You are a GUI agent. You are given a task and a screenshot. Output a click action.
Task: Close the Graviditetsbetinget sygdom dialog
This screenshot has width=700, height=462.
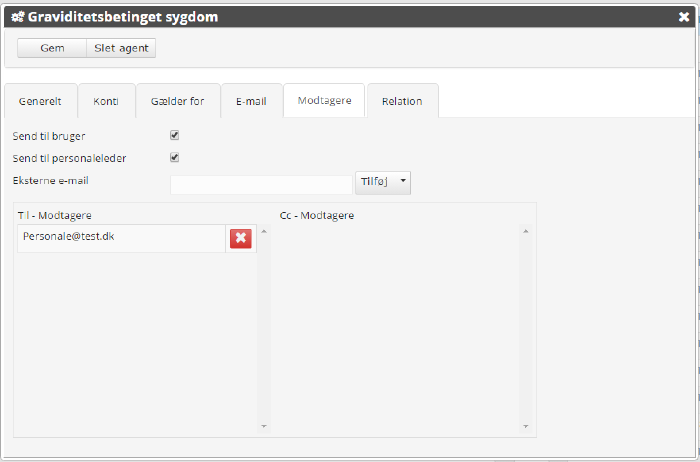[683, 17]
